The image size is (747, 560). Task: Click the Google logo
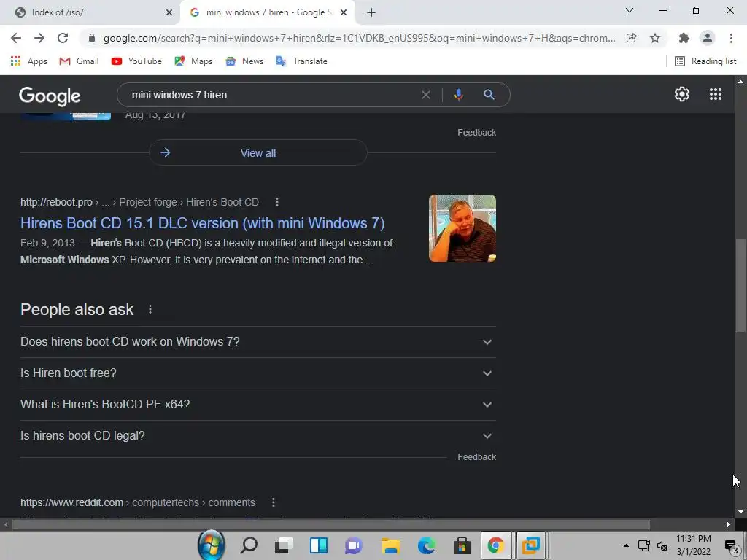coord(50,96)
